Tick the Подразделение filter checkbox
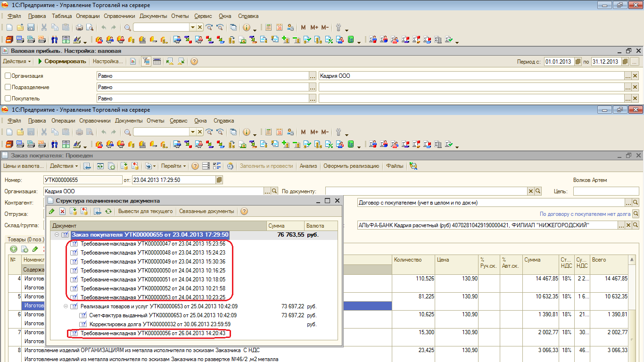Viewport: 644px width, 362px height. coord(8,87)
